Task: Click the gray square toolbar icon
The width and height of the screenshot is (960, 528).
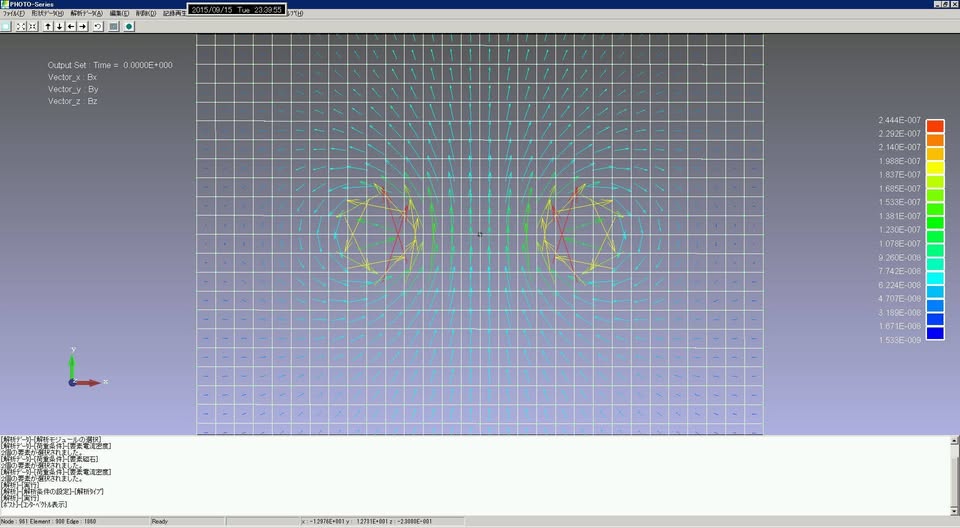Action: coord(113,26)
